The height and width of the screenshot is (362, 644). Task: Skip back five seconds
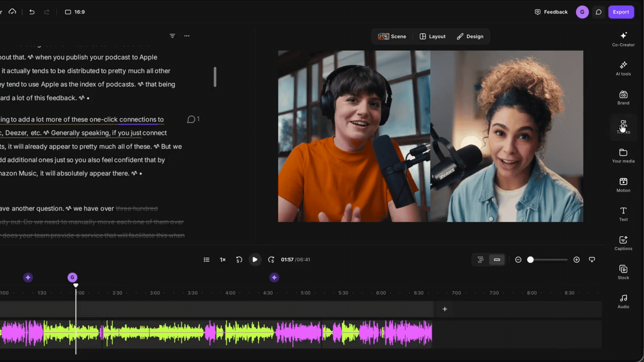pyautogui.click(x=239, y=260)
